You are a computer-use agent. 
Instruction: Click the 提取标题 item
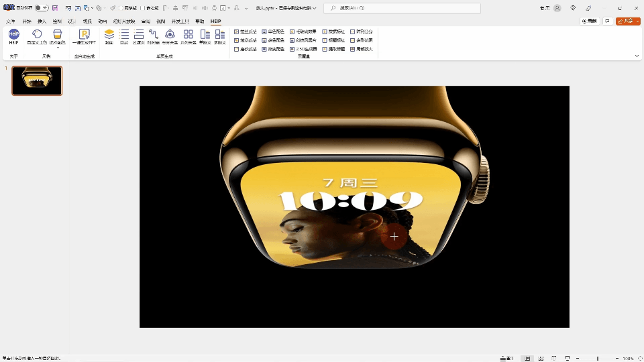pos(333,49)
